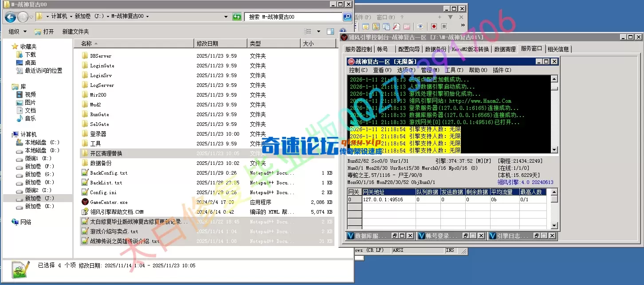Image resolution: width=644 pixels, height=285 pixels.
Task: Start macro recording with the red record icon
Action: coord(434,25)
